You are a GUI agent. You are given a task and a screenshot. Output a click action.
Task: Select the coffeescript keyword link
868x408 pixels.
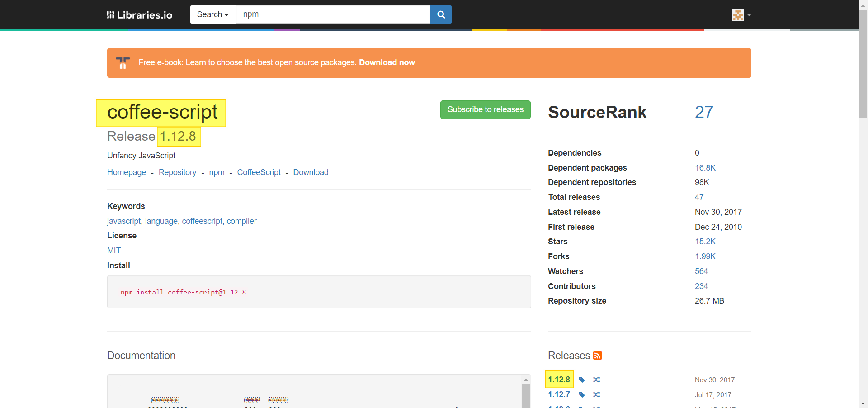click(x=202, y=221)
